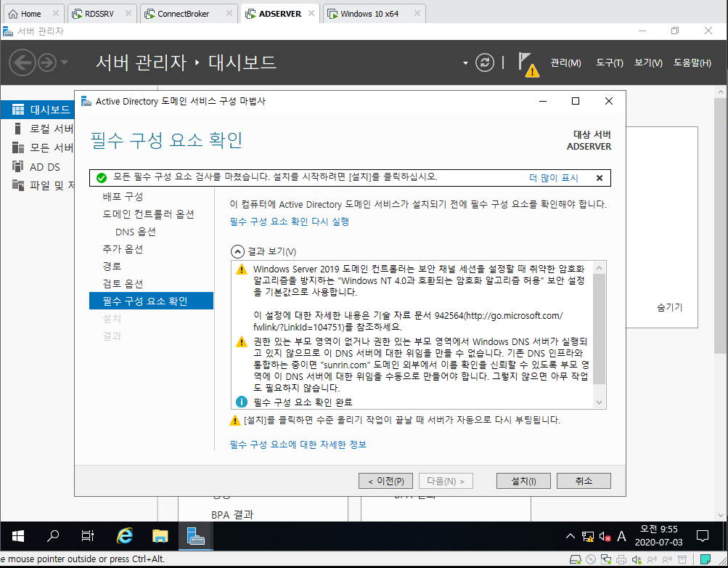Select 필수 구성 요소 확인 step
The width and height of the screenshot is (728, 568).
pos(152,301)
